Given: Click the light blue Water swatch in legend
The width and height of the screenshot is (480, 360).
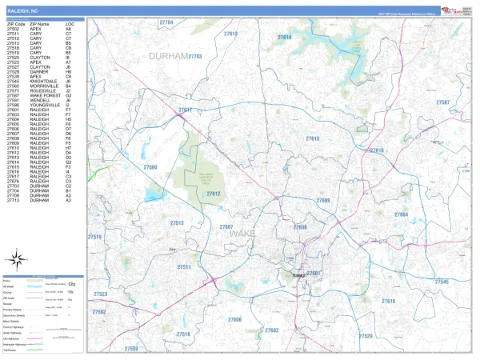Looking at the screenshot, I should tap(35, 286).
